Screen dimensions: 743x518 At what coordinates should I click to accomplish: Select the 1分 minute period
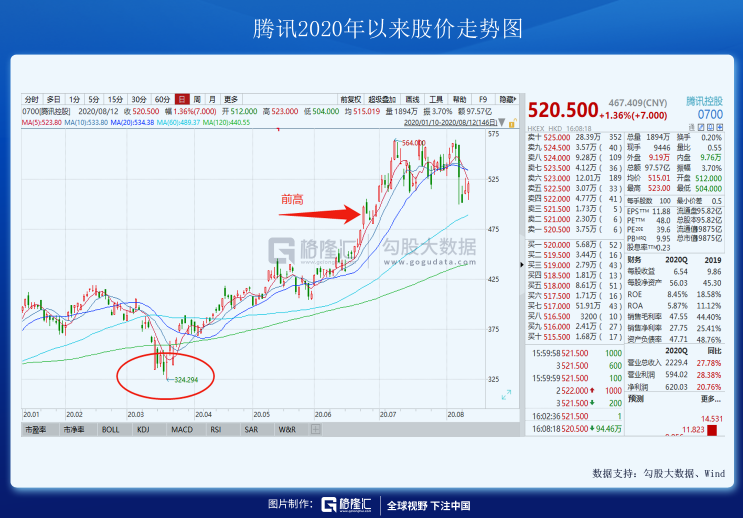coord(74,100)
